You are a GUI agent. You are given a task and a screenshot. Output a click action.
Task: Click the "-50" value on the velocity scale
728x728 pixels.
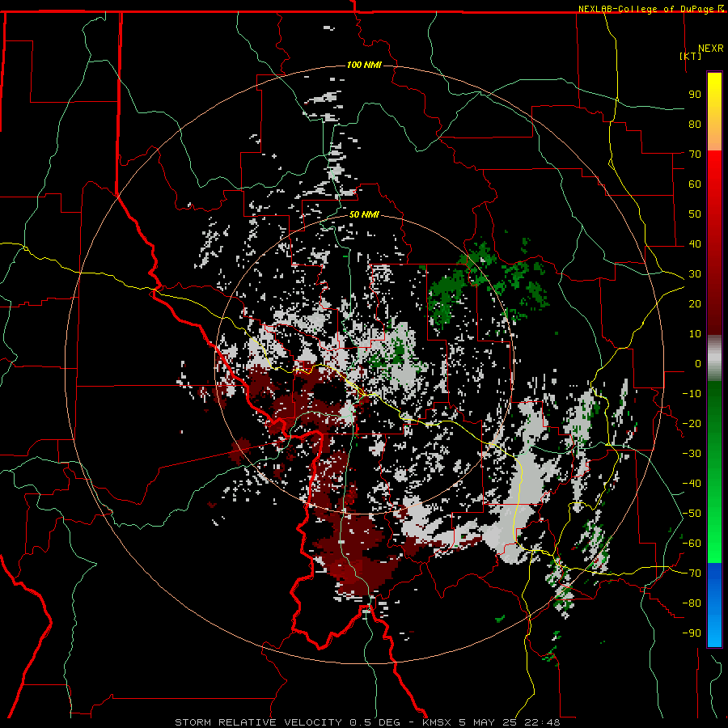[x=692, y=514]
